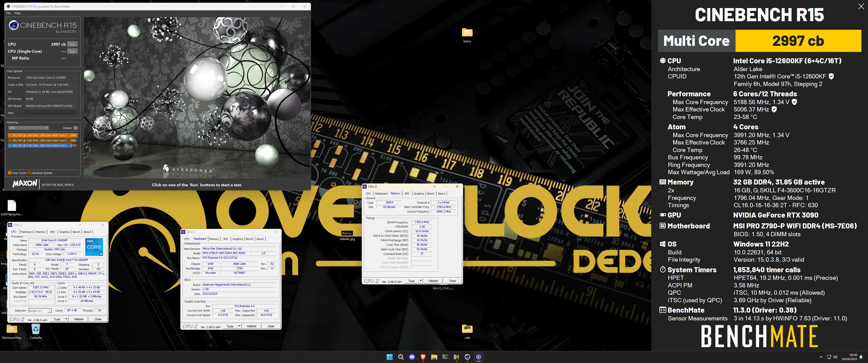Expand Tools arrow in CPU-Z Memory window
This screenshot has width=868, height=363.
[421, 281]
